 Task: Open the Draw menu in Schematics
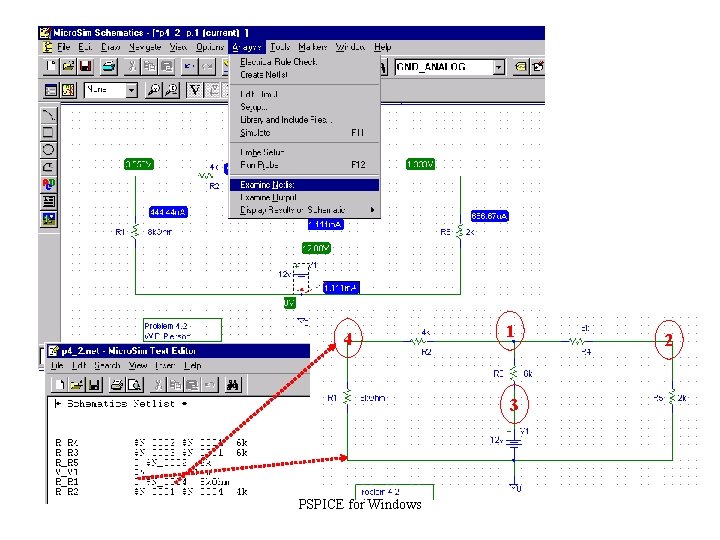tap(111, 47)
